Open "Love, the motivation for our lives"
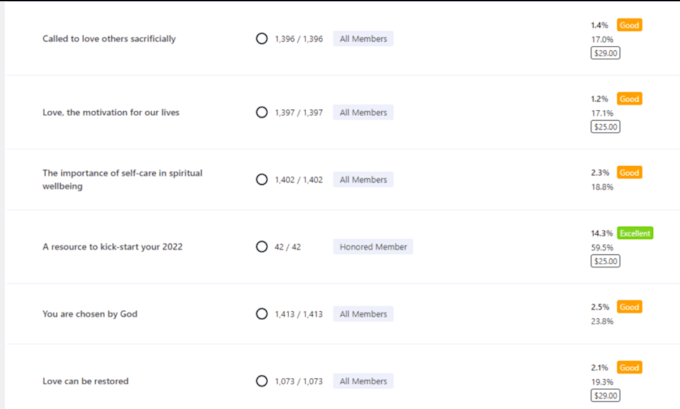 click(x=111, y=113)
